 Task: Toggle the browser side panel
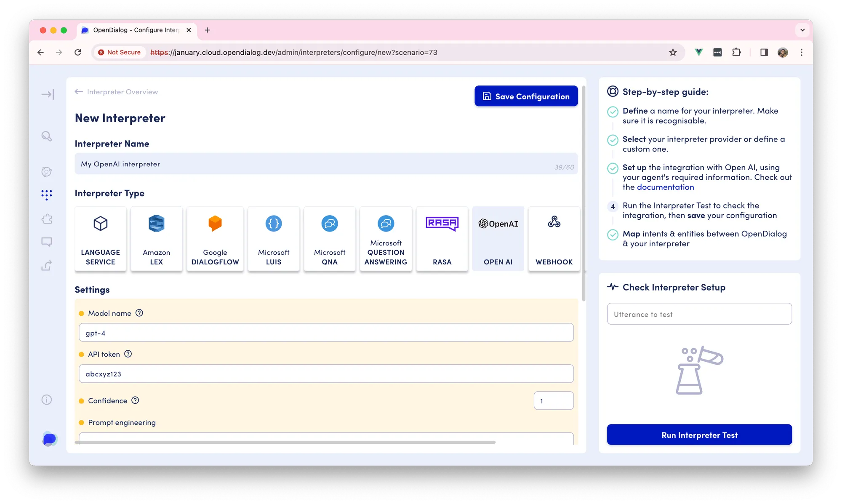764,52
